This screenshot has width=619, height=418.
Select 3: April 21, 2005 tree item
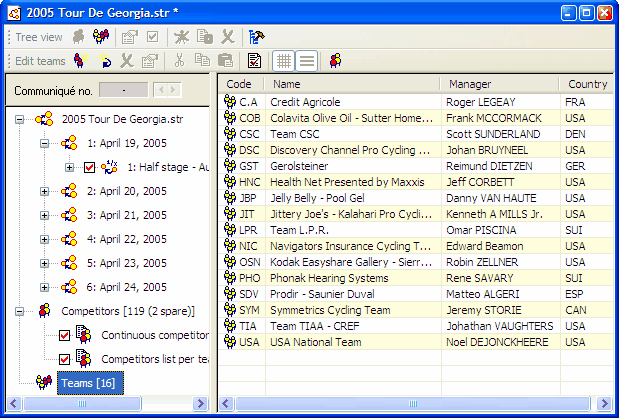point(127,215)
